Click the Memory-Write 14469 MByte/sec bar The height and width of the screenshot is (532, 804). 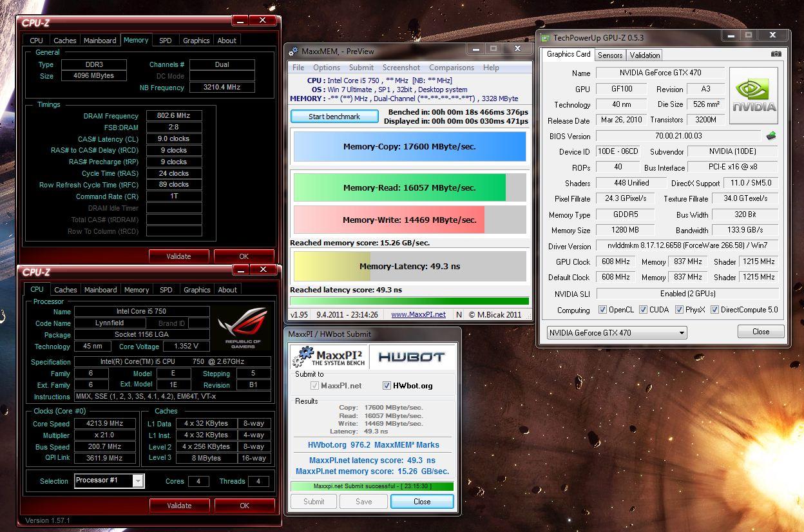click(410, 220)
